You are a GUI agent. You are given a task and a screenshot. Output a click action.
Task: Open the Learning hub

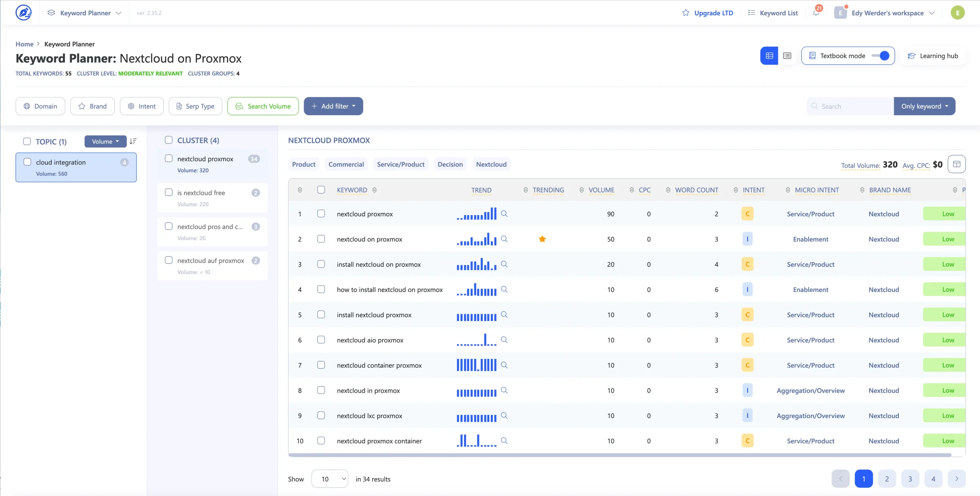(x=933, y=56)
